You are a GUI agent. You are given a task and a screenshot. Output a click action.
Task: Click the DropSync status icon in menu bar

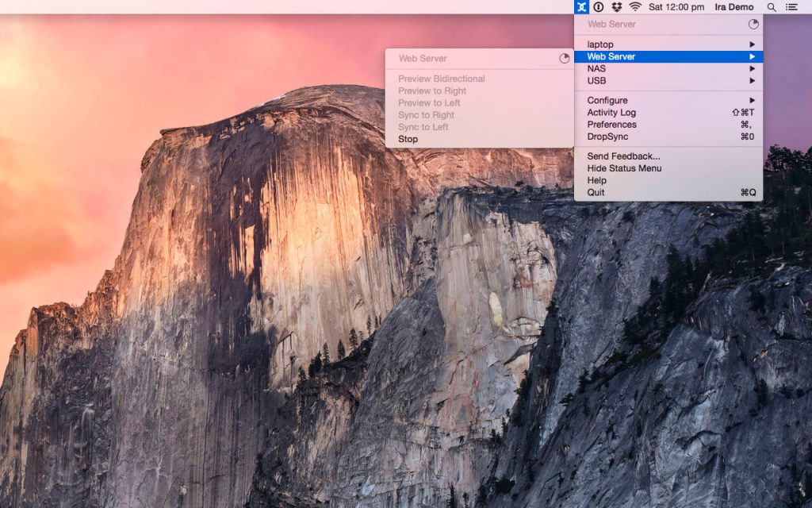[x=582, y=7]
